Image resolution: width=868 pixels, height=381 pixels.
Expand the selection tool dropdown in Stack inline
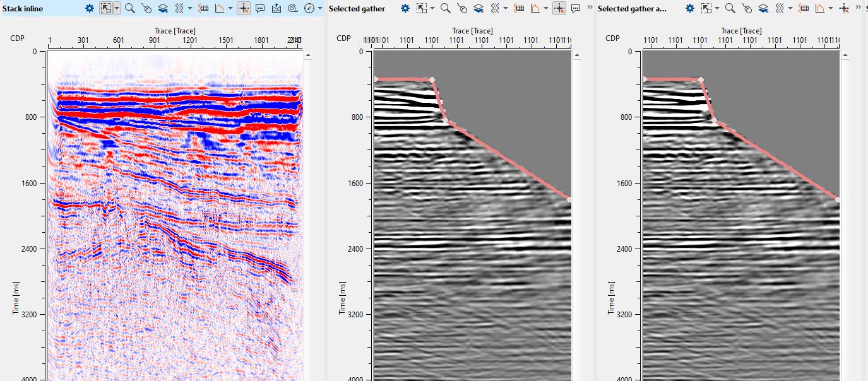pos(117,8)
